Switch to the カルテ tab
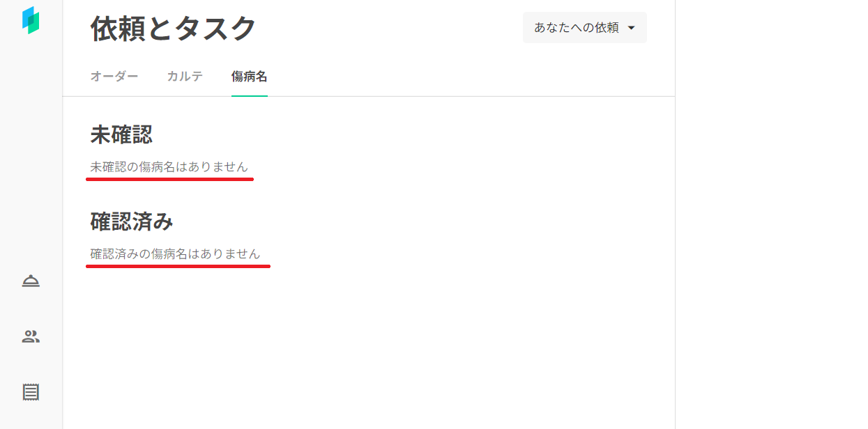868x429 pixels. (185, 77)
